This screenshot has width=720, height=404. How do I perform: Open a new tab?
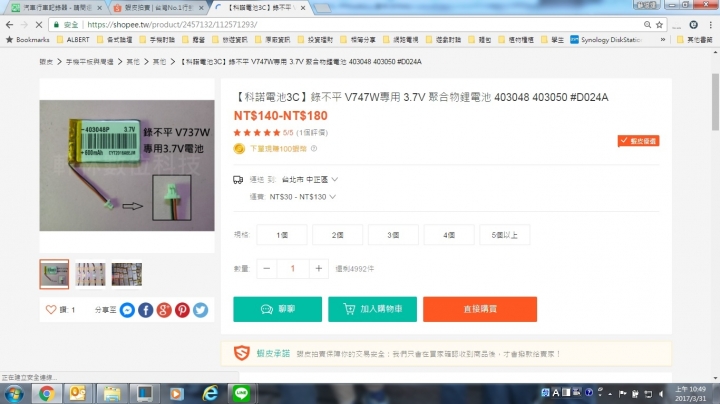tap(322, 8)
